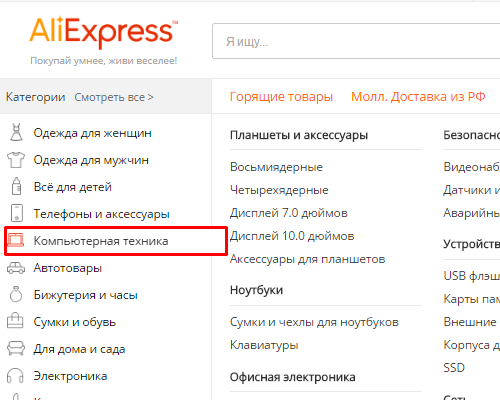
Task: Open 'Дисплей 10.0 дюймов' link
Action: [x=292, y=236]
